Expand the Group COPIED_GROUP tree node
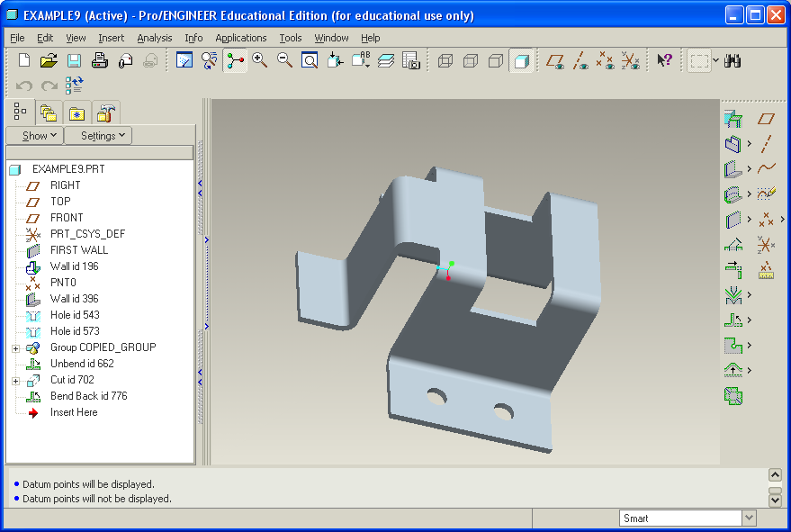The image size is (791, 532). (15, 347)
